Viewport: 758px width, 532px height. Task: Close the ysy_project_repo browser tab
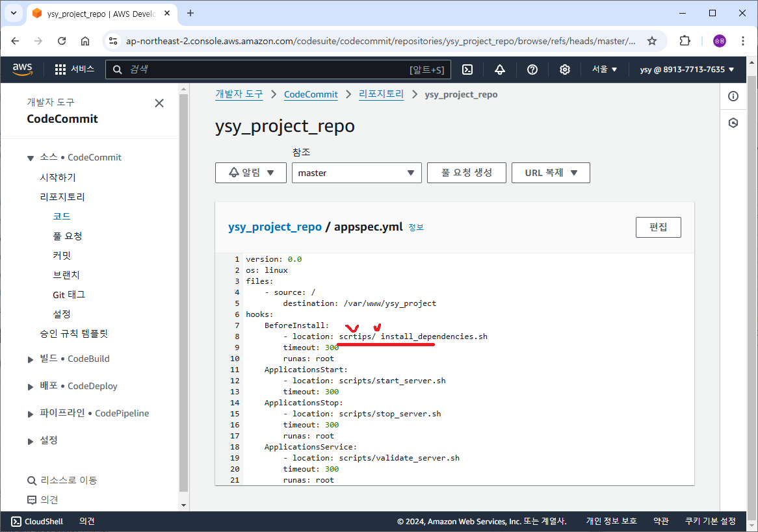tap(167, 14)
